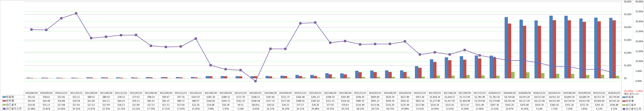Click the $953.30 total assets cell

coord(420,97)
